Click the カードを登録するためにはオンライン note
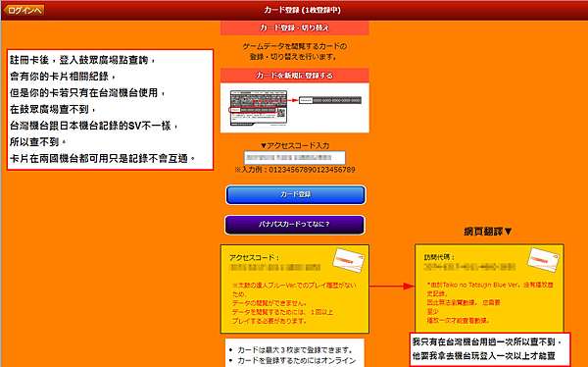This screenshot has height=367, width=588. point(296,360)
